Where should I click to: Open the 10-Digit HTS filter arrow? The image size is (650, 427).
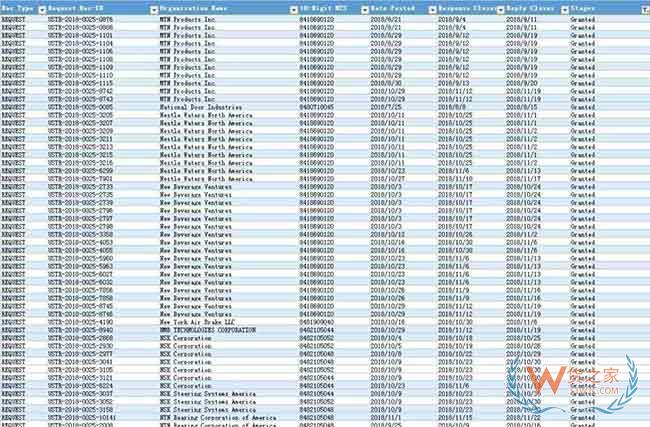362,8
